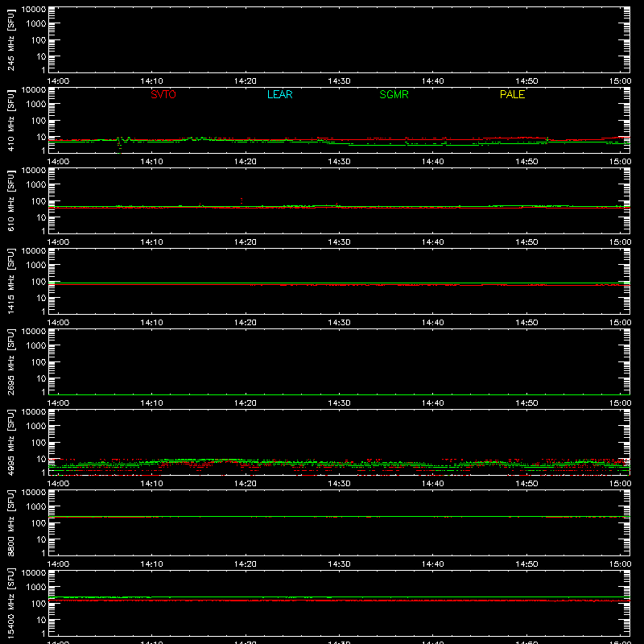Click 14:20 time label under 610 MHz panel
The width and height of the screenshot is (644, 644).
(x=246, y=242)
